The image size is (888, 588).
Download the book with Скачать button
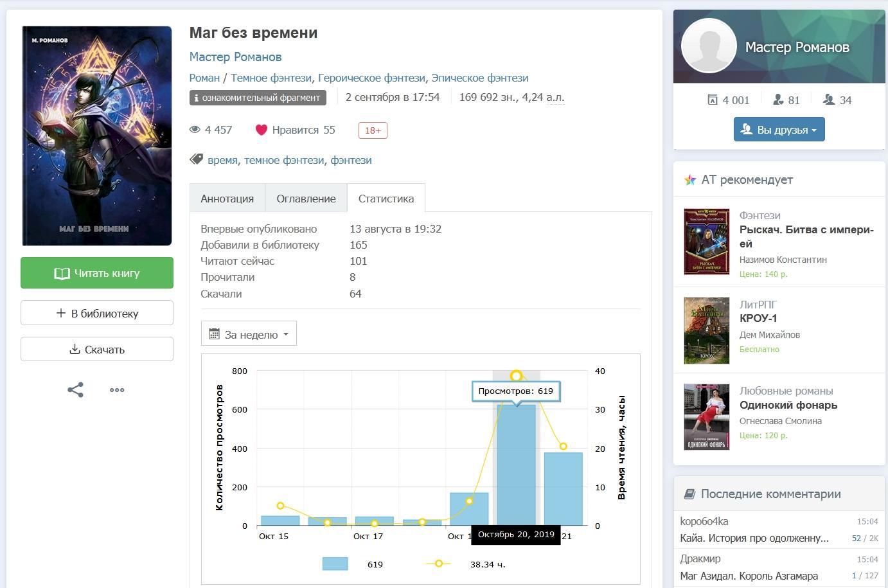tap(97, 350)
